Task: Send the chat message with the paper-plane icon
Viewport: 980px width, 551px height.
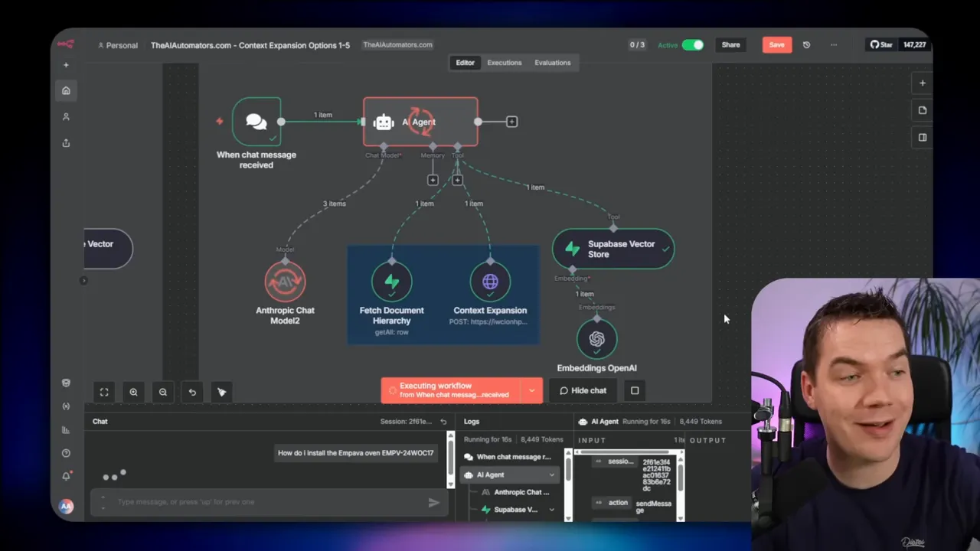Action: point(433,502)
